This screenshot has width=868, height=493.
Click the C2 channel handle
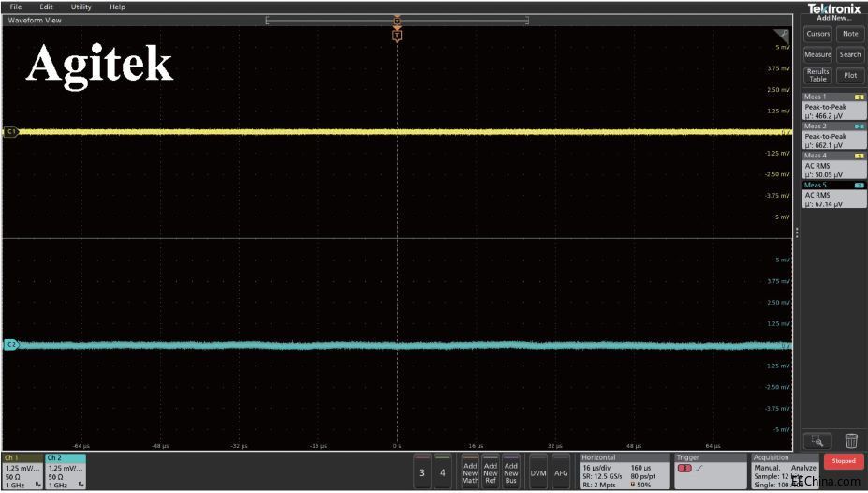[x=10, y=345]
